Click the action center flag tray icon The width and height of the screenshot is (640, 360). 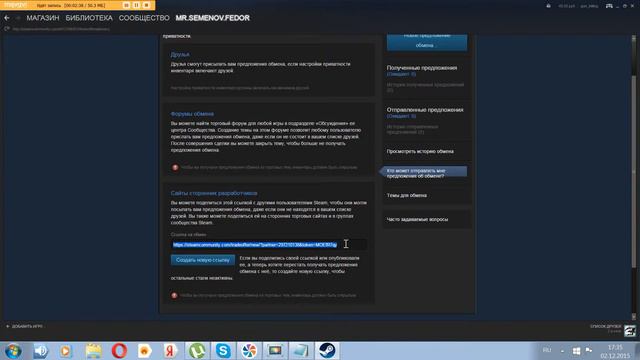click(x=589, y=350)
